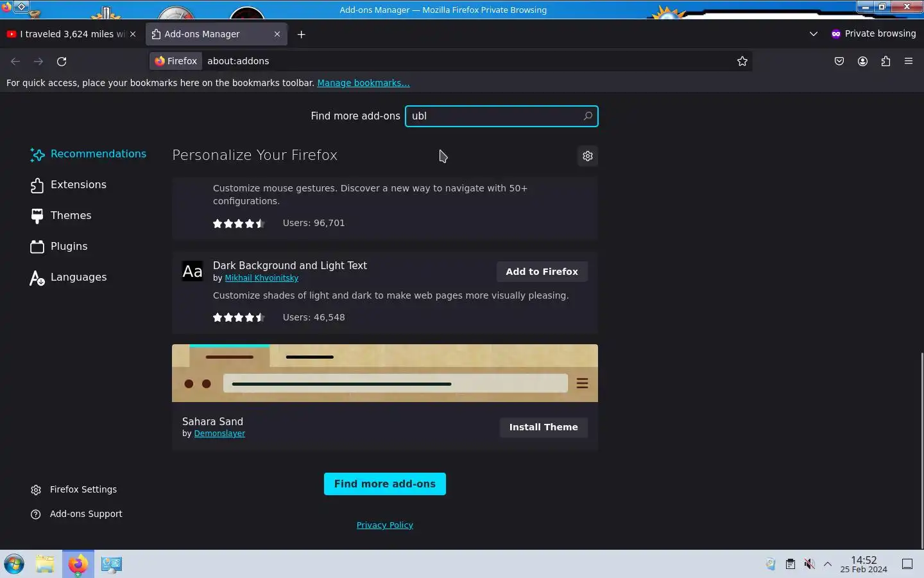Open author link Demonslayer
924x578 pixels.
219,433
